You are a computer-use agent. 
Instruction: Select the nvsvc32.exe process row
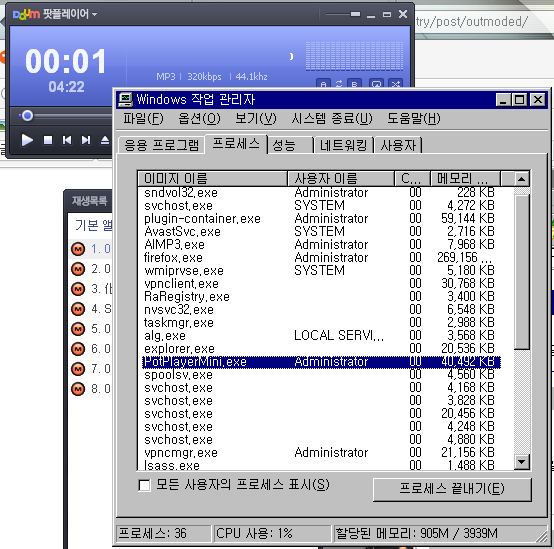321,310
